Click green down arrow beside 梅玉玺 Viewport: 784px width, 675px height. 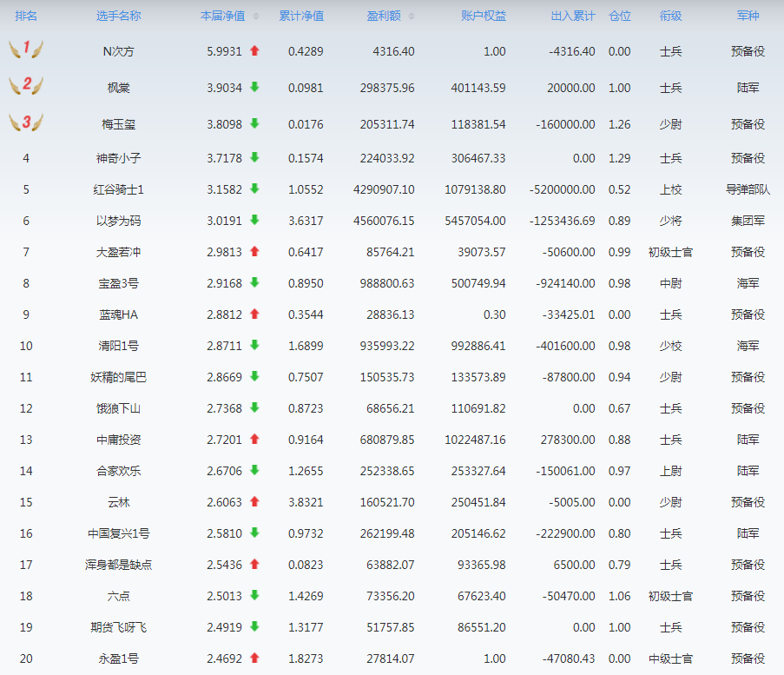coord(254,123)
